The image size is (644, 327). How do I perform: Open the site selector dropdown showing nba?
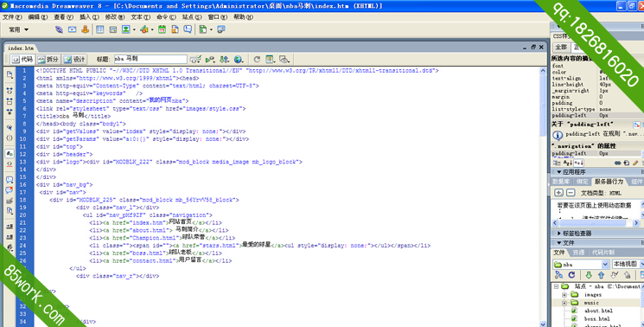coord(581,264)
